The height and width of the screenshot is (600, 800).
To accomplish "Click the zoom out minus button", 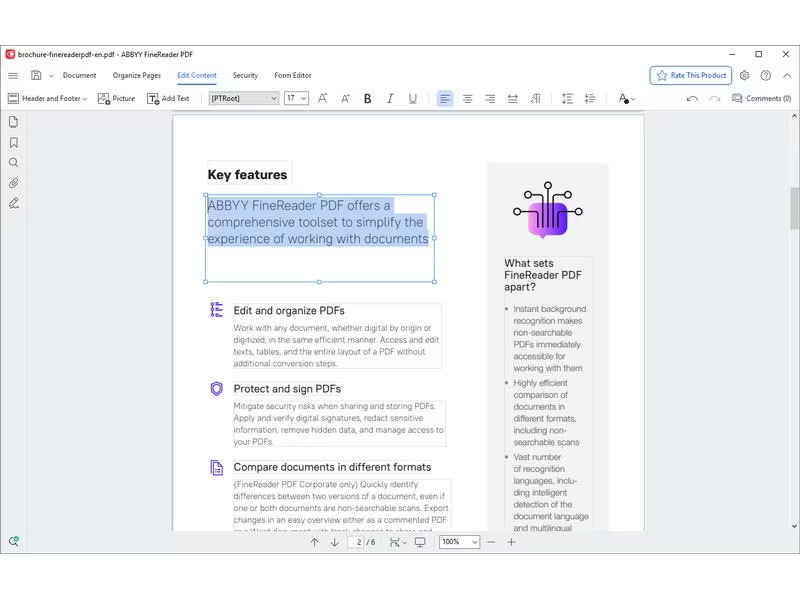I will click(491, 542).
